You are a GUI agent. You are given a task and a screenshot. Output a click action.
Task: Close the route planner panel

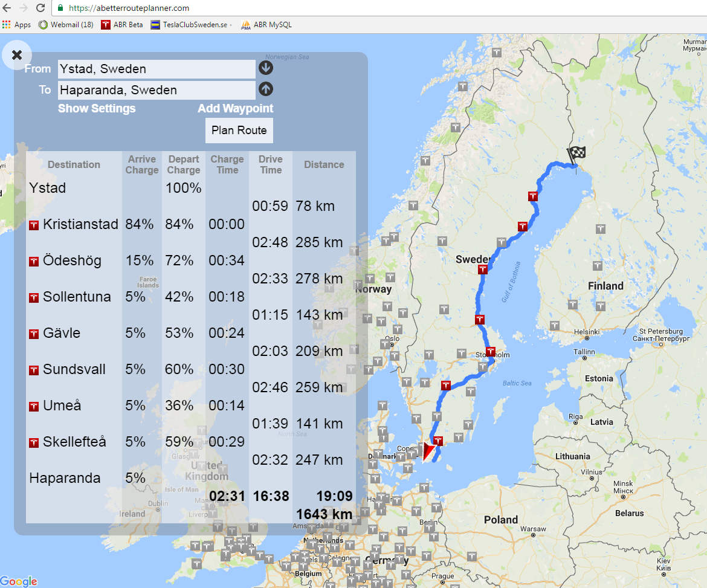pyautogui.click(x=17, y=55)
